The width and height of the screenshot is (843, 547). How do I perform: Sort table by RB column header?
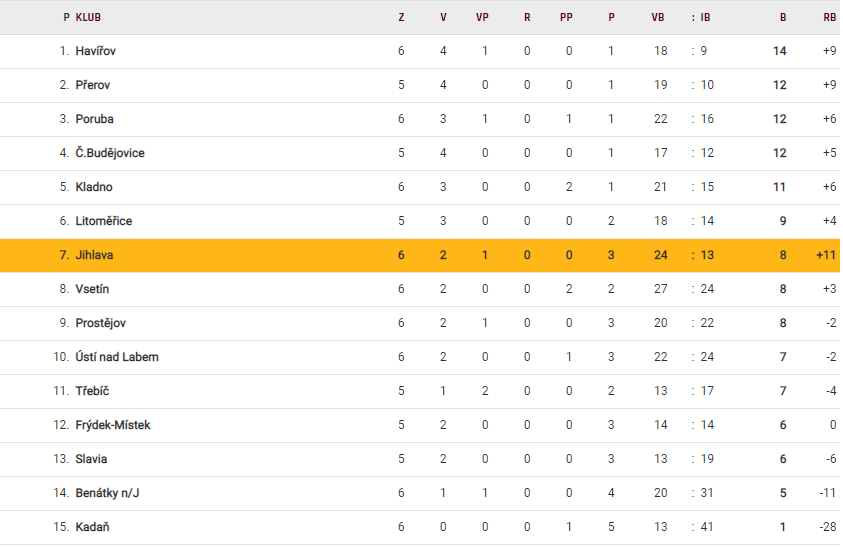coord(829,17)
